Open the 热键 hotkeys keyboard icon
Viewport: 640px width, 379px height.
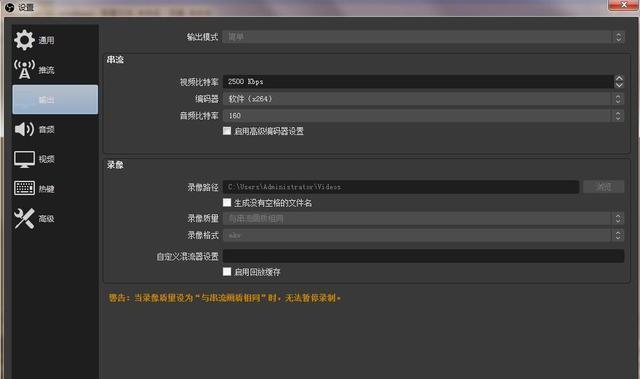coord(24,188)
